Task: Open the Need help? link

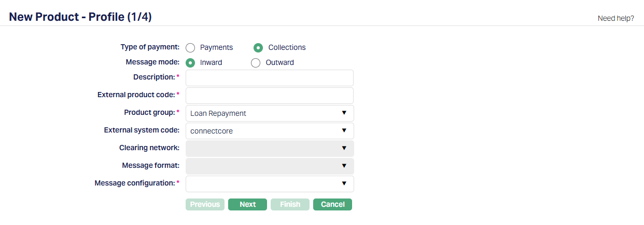Action: (x=615, y=18)
